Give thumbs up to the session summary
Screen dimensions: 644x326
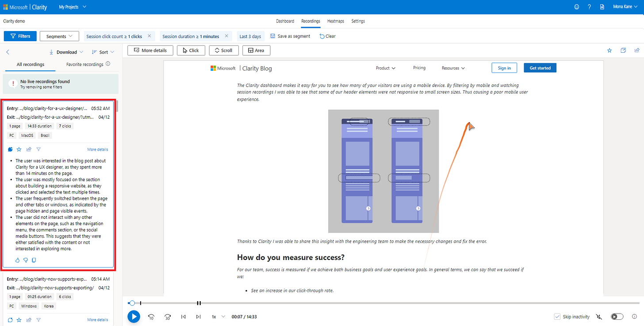(x=18, y=260)
